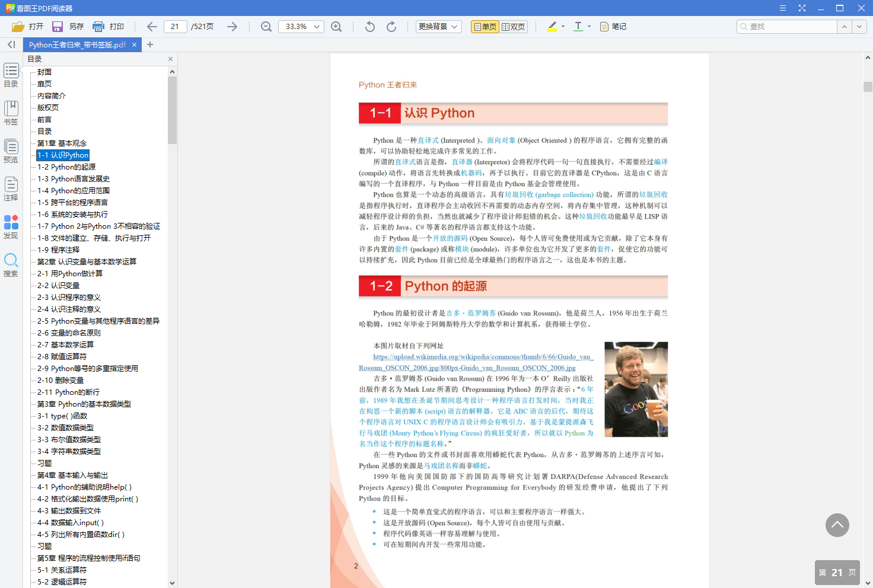Click the document vertical scrollbar thumb
This screenshot has width=873, height=588.
(x=868, y=87)
